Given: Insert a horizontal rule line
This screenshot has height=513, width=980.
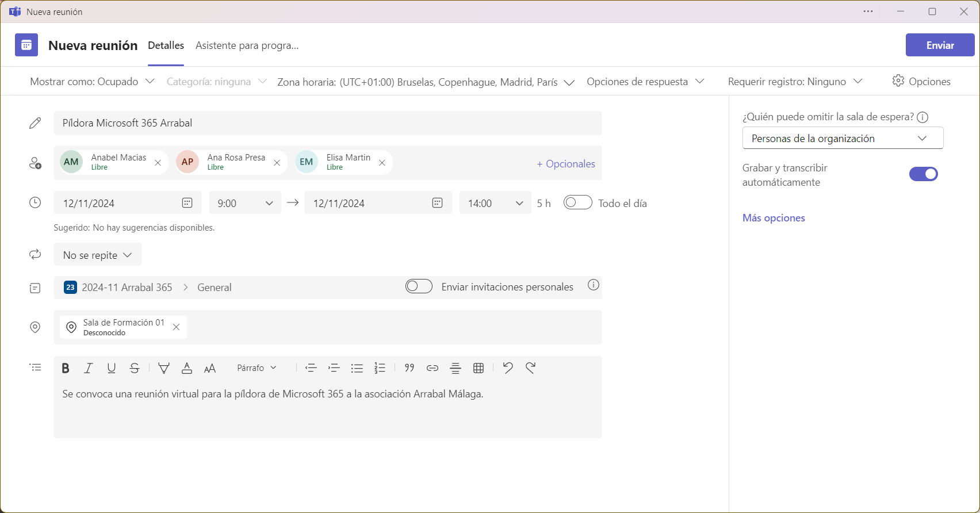Looking at the screenshot, I should [455, 368].
